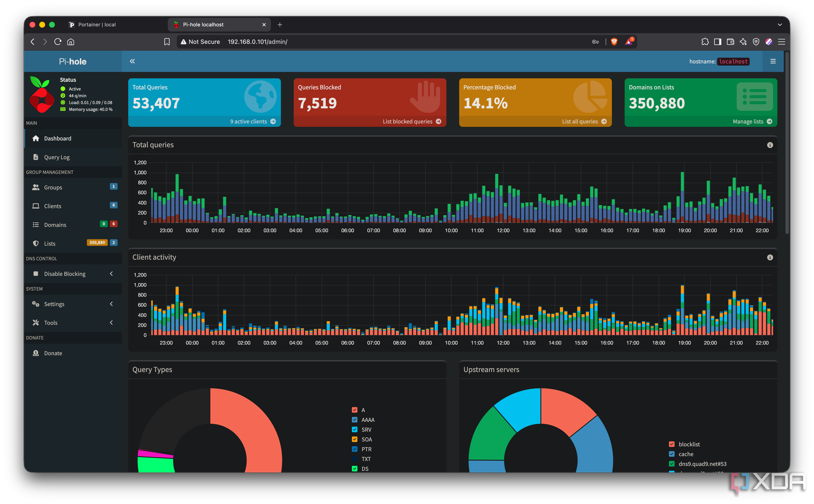Screen dimensions: 814x504
Task: Uncheck the A query type legend checkbox
Action: pyautogui.click(x=354, y=410)
